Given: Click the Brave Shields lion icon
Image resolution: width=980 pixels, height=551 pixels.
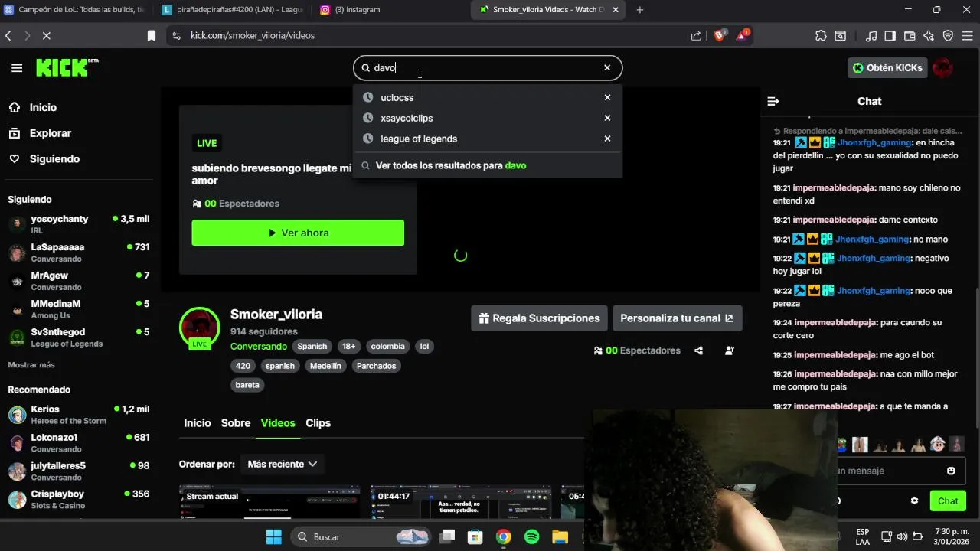Looking at the screenshot, I should click(720, 35).
